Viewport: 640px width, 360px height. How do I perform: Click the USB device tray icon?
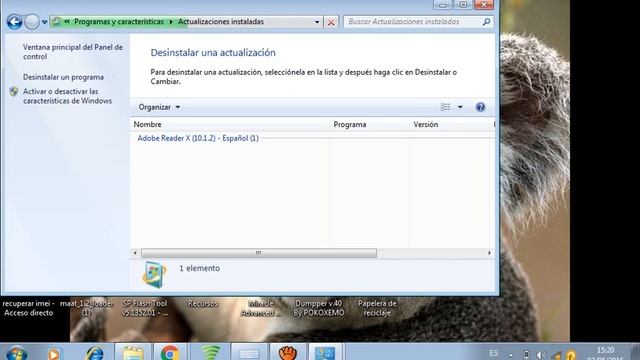pyautogui.click(x=527, y=355)
